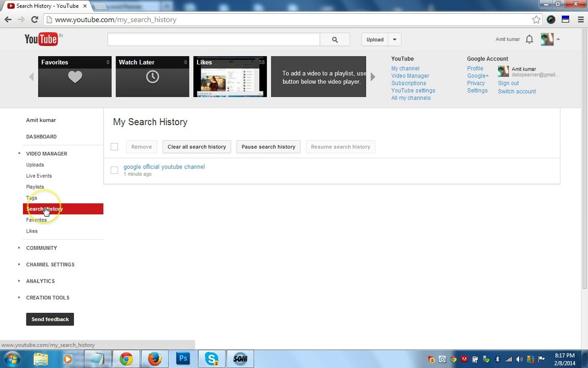Click Sign out link
This screenshot has width=588, height=368.
(508, 83)
